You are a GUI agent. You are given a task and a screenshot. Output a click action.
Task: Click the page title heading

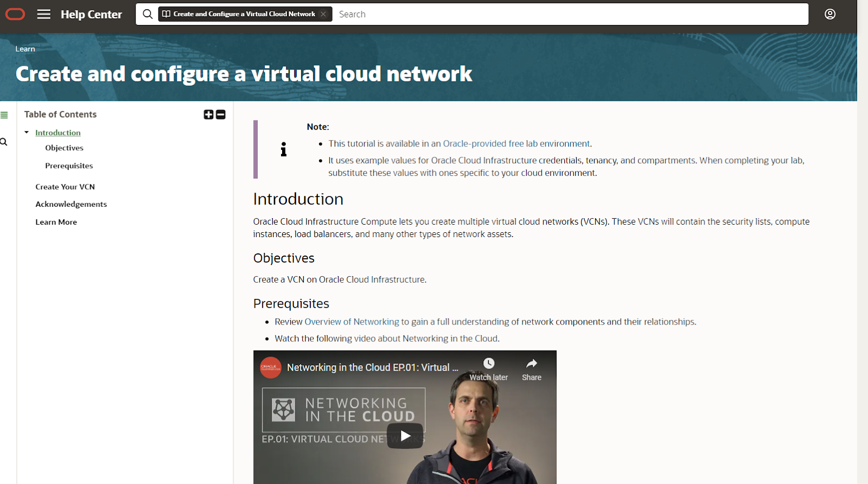(x=244, y=74)
